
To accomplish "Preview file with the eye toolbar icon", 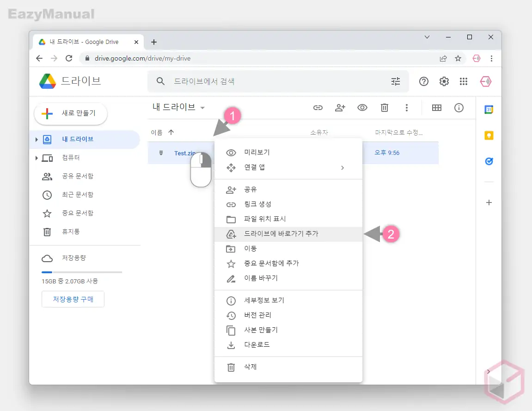I will pyautogui.click(x=362, y=108).
